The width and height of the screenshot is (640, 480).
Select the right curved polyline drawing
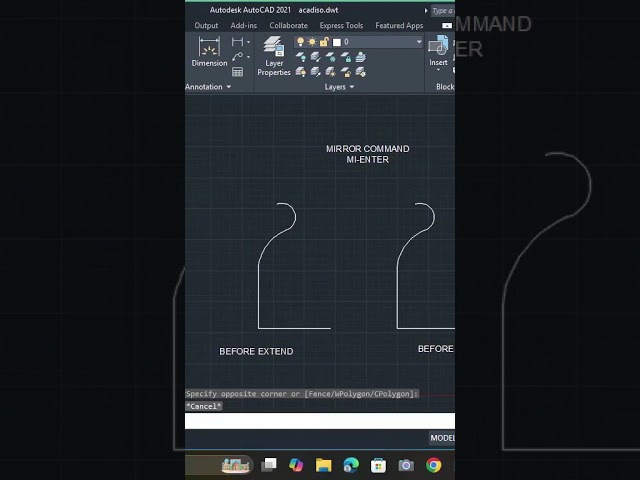(397, 294)
